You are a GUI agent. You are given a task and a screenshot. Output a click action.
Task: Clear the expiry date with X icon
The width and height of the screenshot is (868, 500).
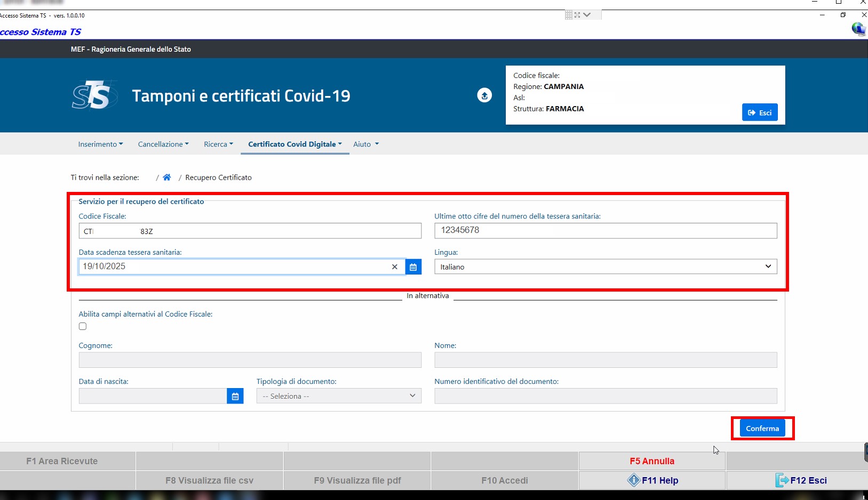pyautogui.click(x=395, y=267)
